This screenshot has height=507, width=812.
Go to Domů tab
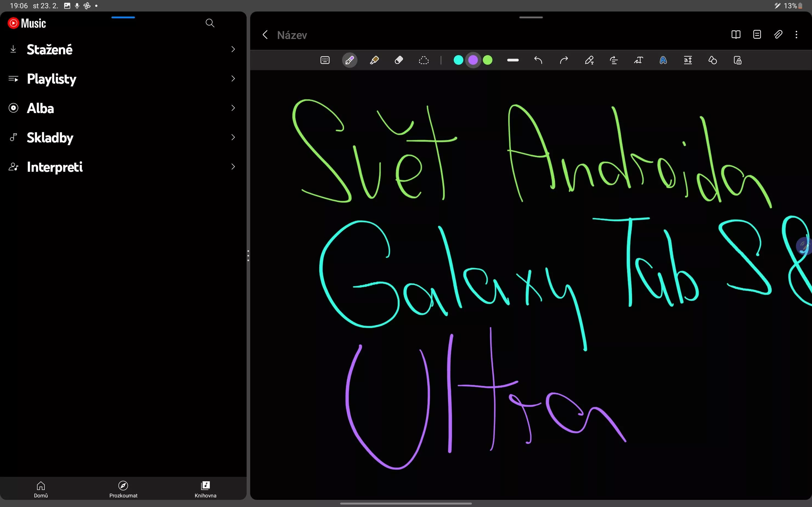coord(41,489)
